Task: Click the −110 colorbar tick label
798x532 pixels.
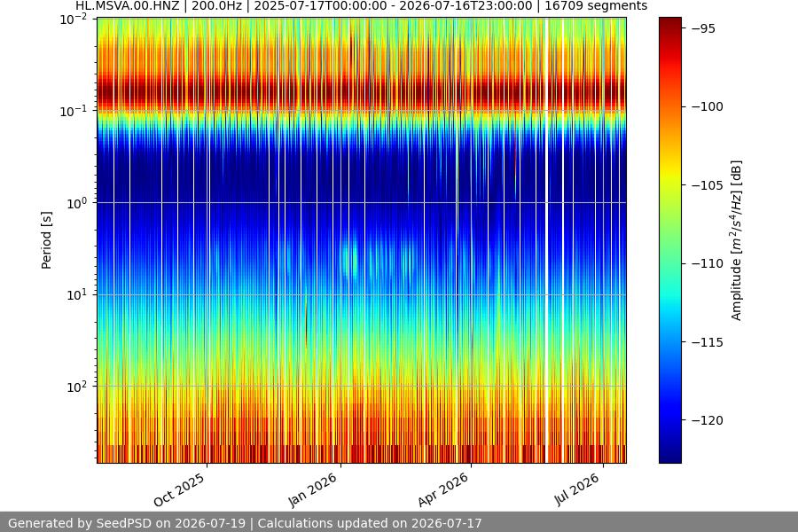Action: click(708, 263)
